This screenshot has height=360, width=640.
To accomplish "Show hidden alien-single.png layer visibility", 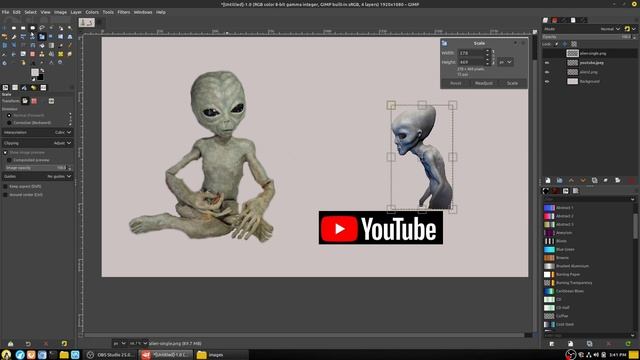I will point(547,53).
